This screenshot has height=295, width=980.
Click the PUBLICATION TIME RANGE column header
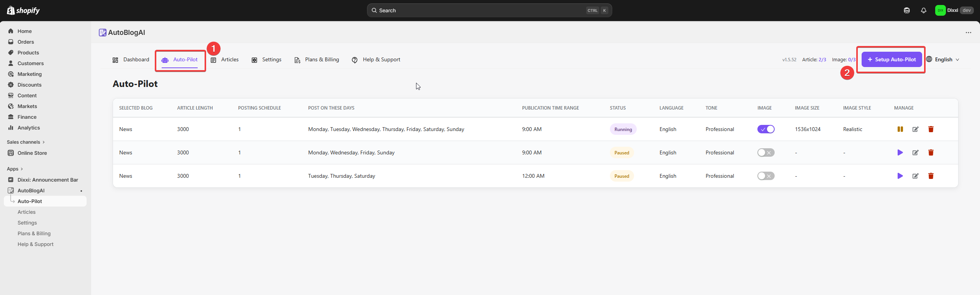550,108
